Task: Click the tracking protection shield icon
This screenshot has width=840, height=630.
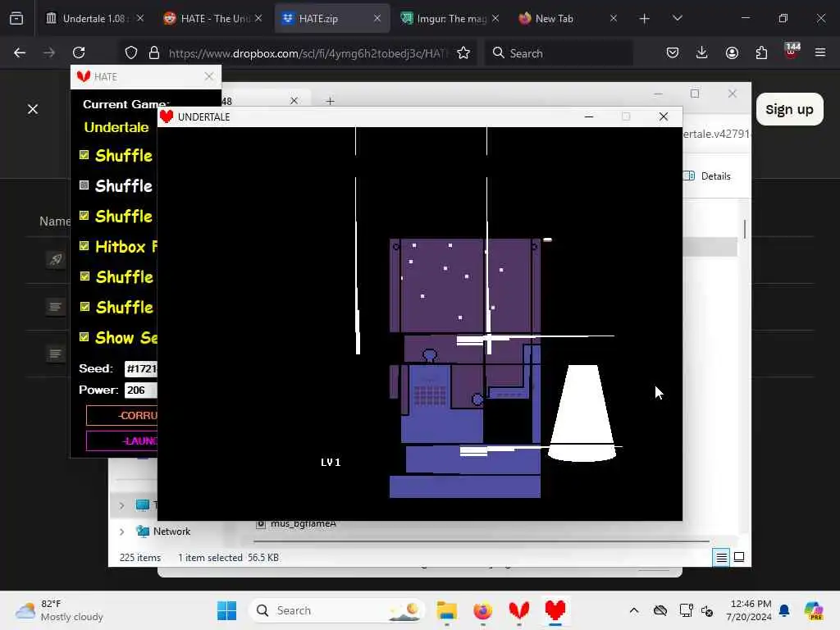Action: 131,53
